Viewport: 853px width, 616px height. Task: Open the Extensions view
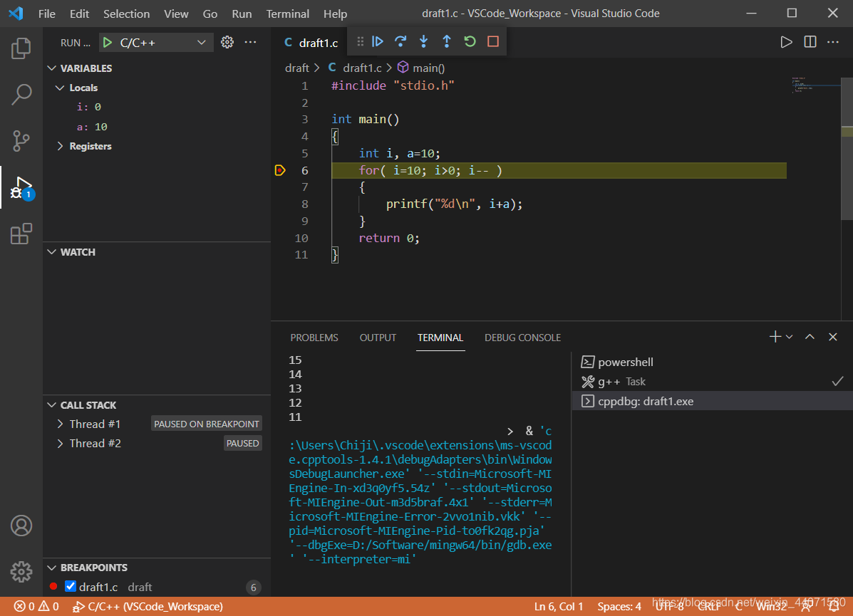click(21, 234)
